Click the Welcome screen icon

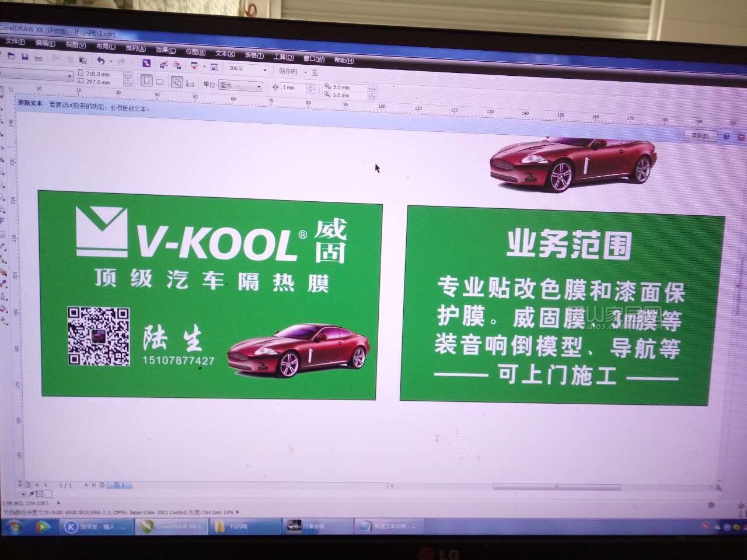(x=214, y=67)
